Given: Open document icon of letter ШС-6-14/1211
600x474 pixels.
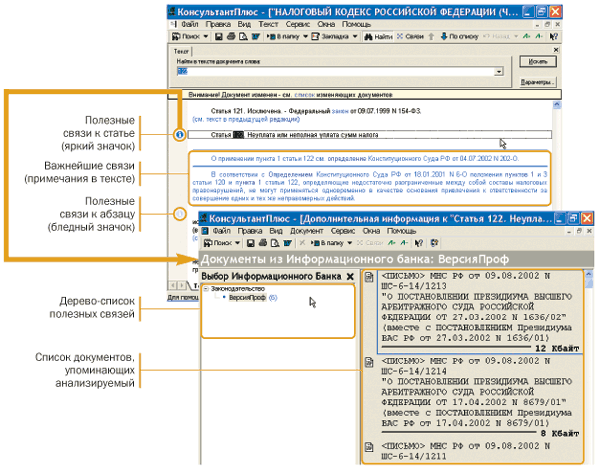Looking at the screenshot, I should 369,447.
